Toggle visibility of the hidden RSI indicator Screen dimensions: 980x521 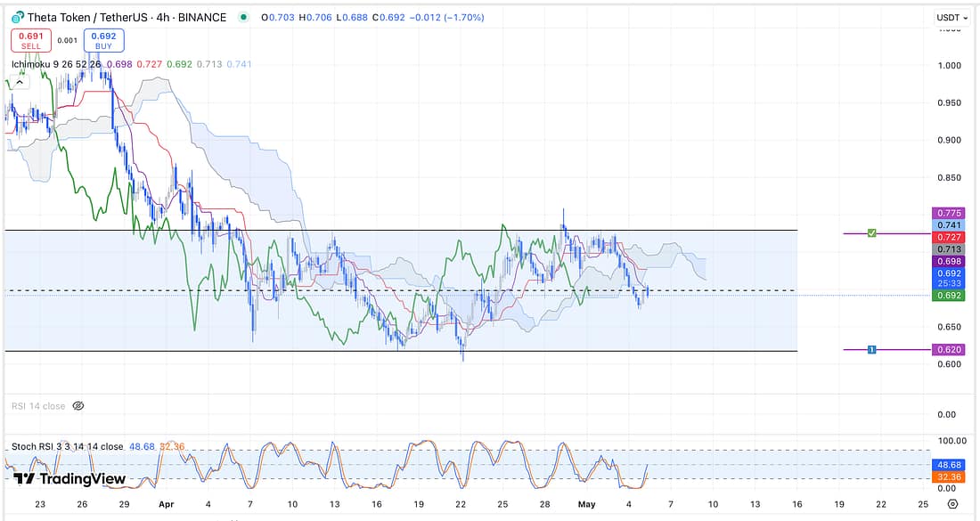[x=78, y=406]
